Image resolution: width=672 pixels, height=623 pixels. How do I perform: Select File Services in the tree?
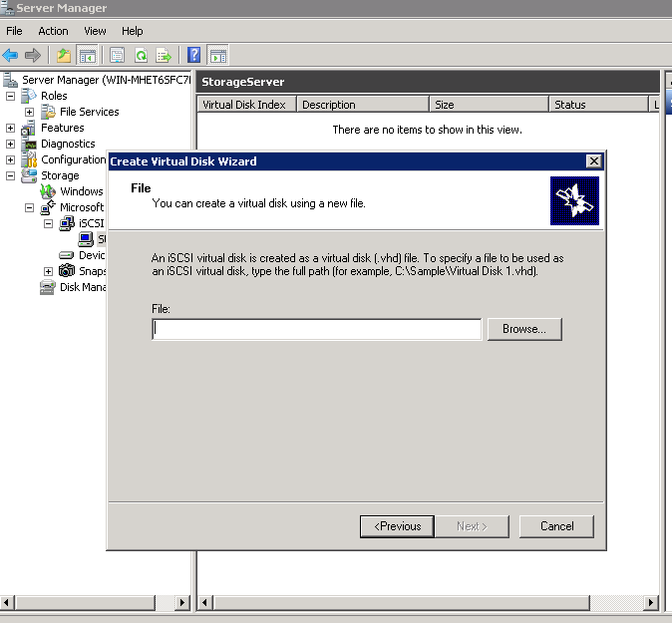click(x=89, y=112)
